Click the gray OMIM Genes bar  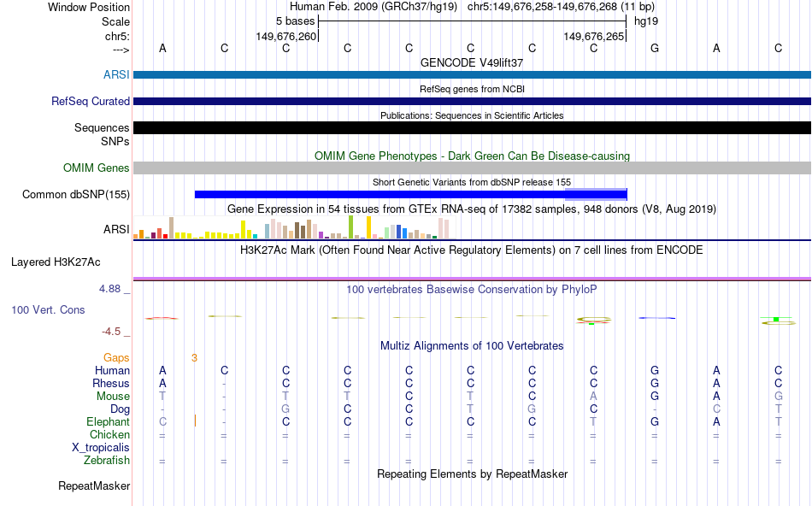coord(472,168)
